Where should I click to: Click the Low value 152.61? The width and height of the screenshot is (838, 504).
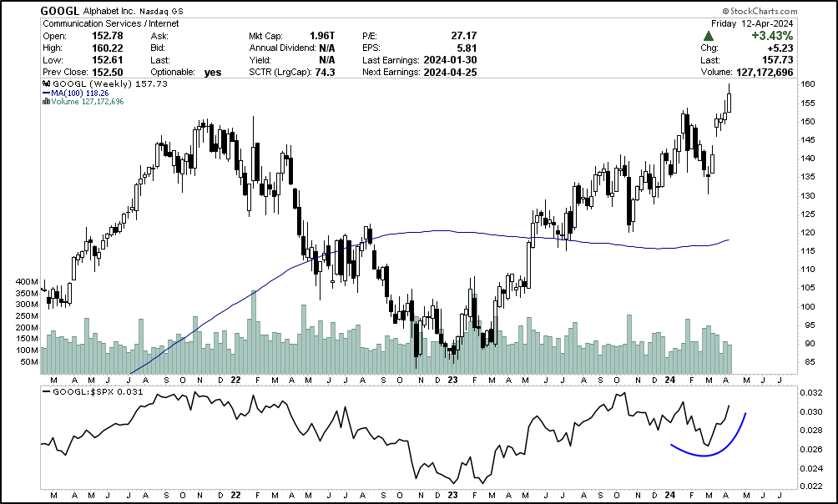(x=109, y=60)
